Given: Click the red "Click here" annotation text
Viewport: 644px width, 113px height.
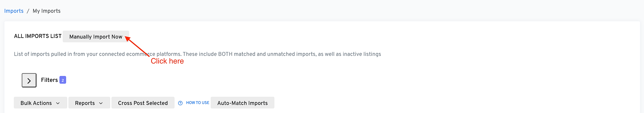Looking at the screenshot, I should click(x=167, y=61).
